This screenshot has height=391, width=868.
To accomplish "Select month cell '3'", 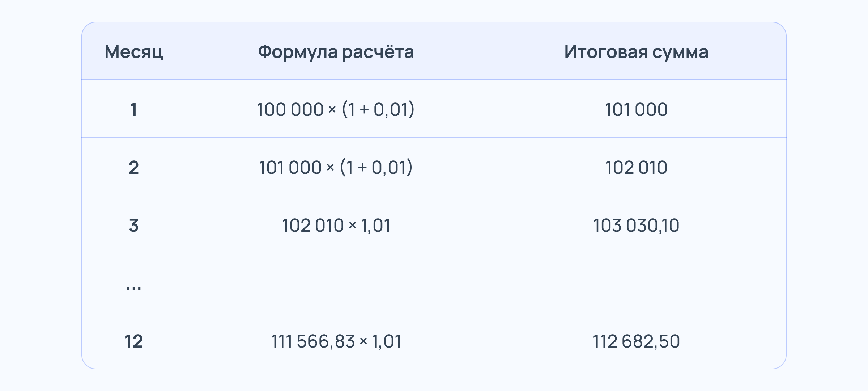I will 133,225.
